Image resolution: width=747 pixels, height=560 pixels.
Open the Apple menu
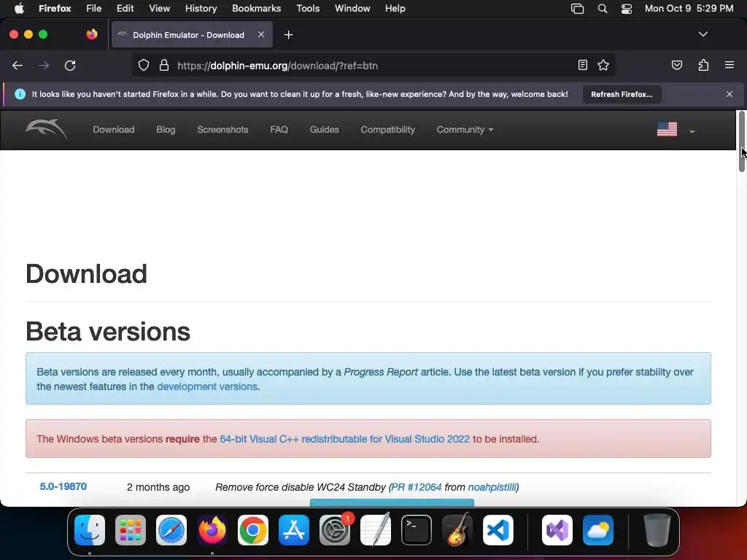(19, 9)
